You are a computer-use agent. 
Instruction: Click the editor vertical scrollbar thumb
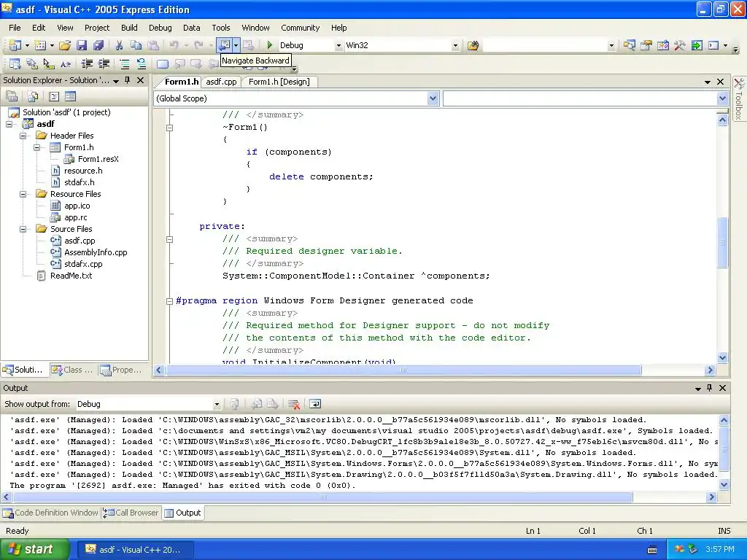pos(722,243)
